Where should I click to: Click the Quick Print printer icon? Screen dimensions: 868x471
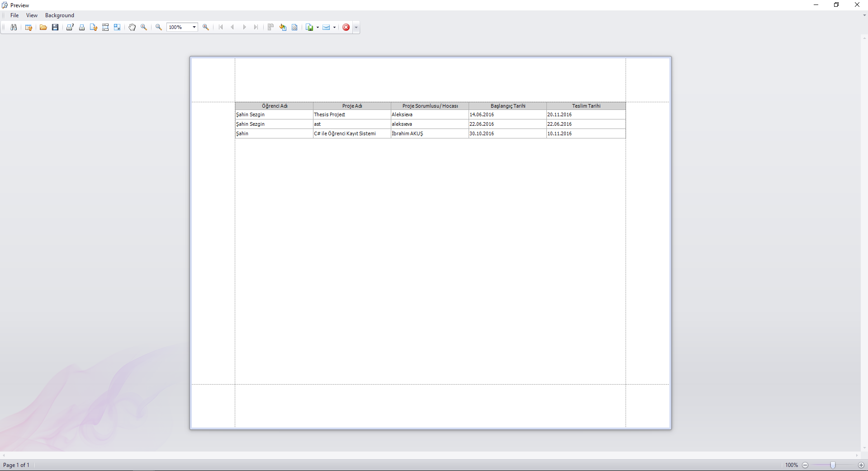[82, 27]
